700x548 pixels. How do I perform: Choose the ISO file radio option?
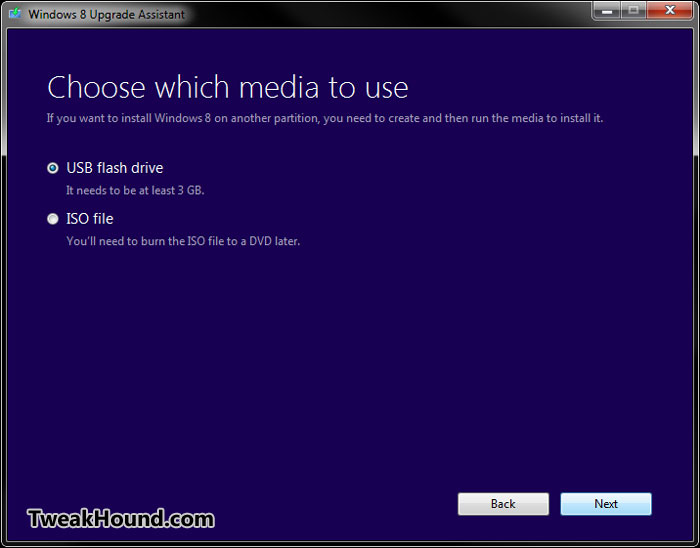coord(53,219)
